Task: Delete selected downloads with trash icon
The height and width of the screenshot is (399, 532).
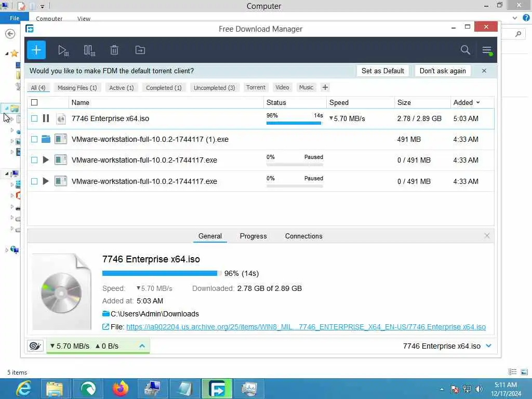Action: tap(114, 50)
